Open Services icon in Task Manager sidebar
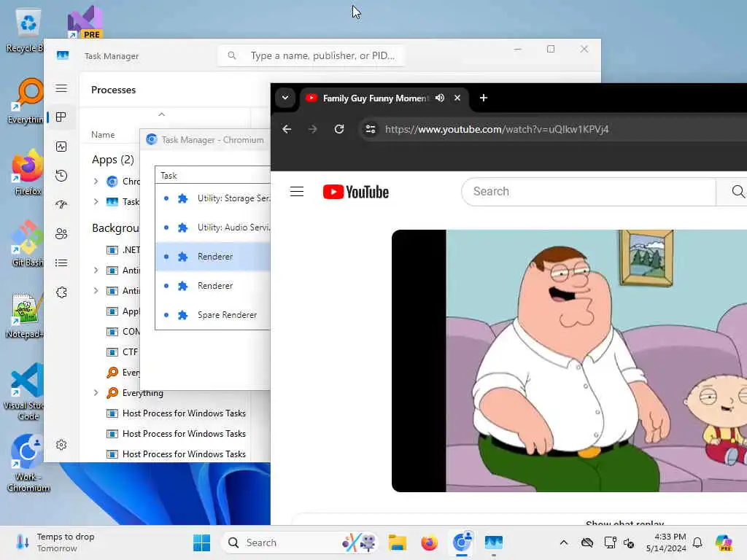The width and height of the screenshot is (747, 560). [x=61, y=292]
